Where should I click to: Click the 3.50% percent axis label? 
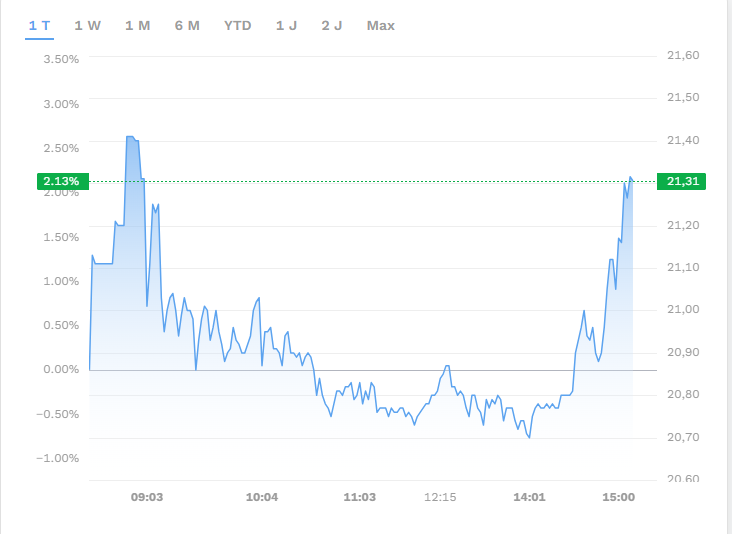pyautogui.click(x=61, y=59)
